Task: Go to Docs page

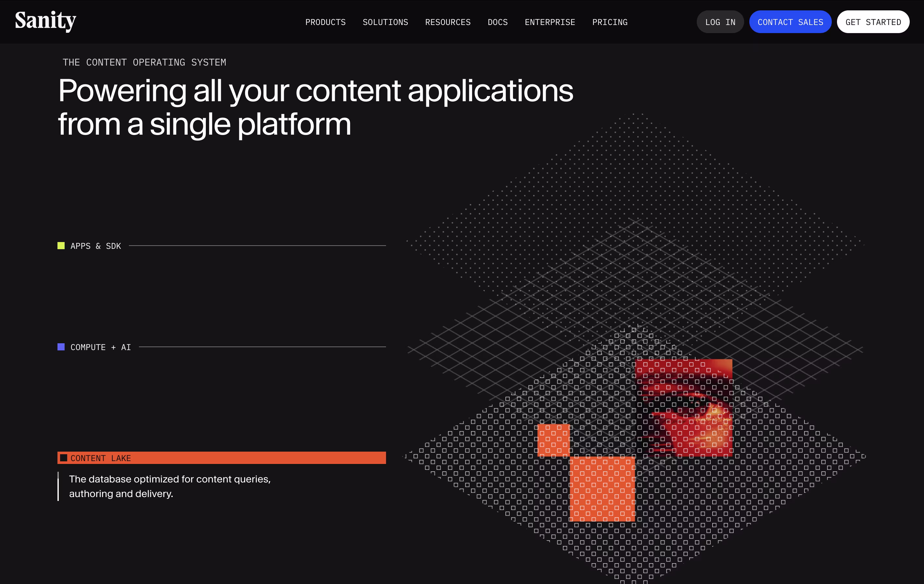Action: pos(497,22)
